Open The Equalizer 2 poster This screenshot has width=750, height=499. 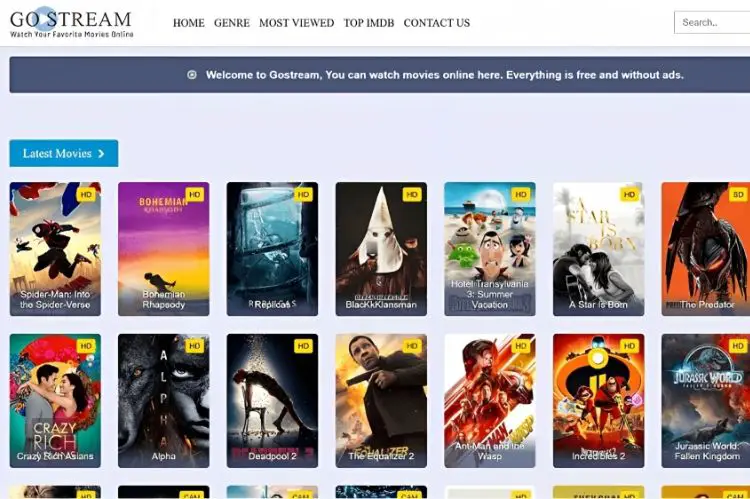381,401
